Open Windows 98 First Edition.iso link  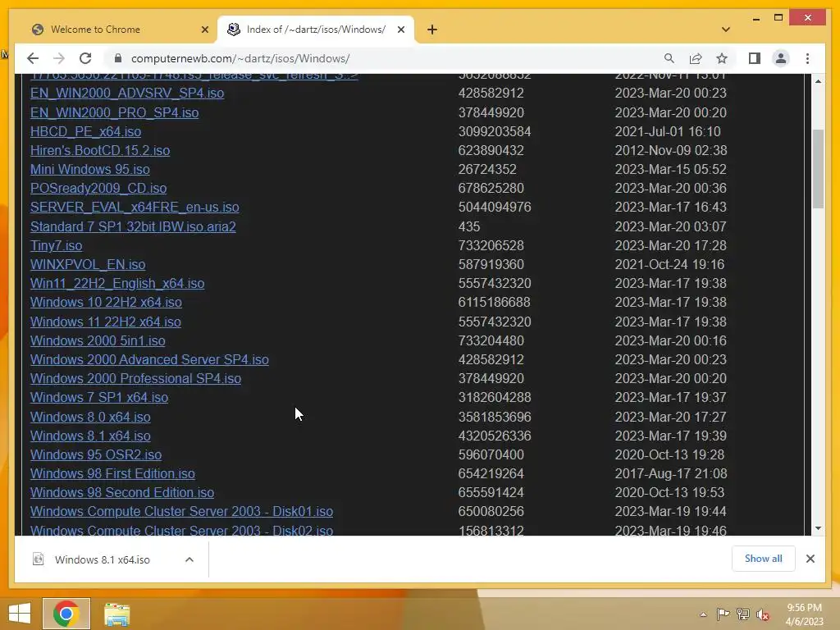[x=112, y=473]
